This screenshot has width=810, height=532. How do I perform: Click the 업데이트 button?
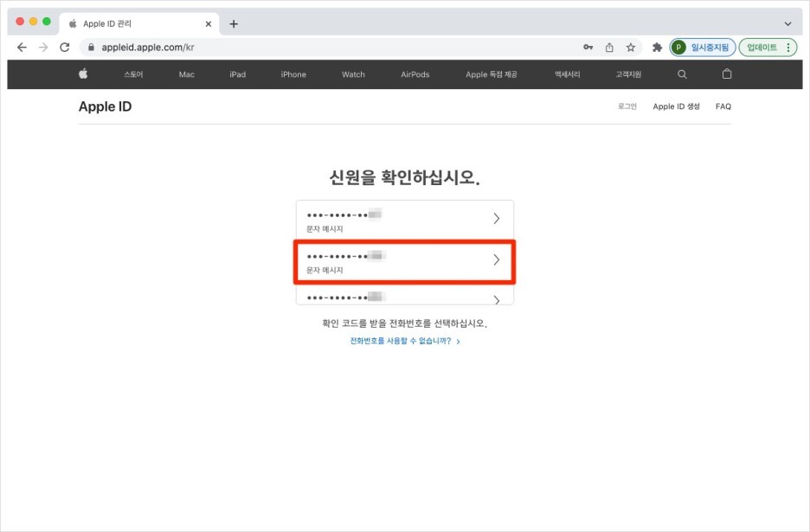click(762, 48)
